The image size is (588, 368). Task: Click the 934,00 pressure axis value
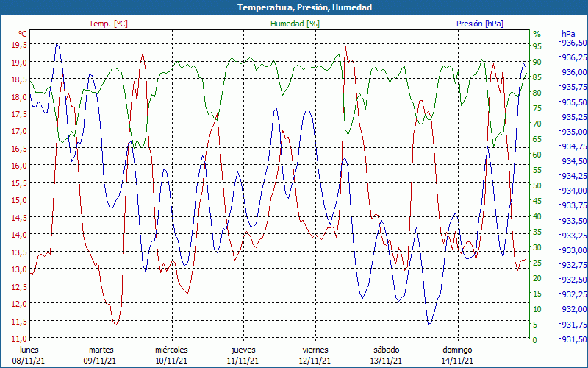pos(573,191)
